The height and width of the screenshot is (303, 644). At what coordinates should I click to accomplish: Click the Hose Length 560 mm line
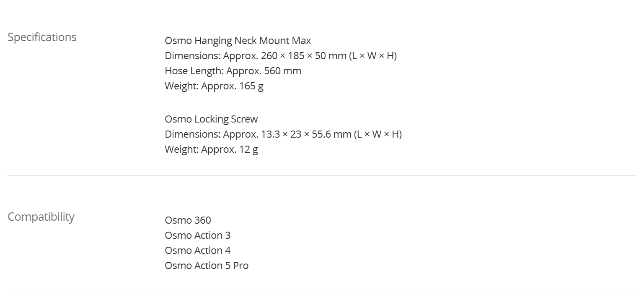[x=233, y=71]
